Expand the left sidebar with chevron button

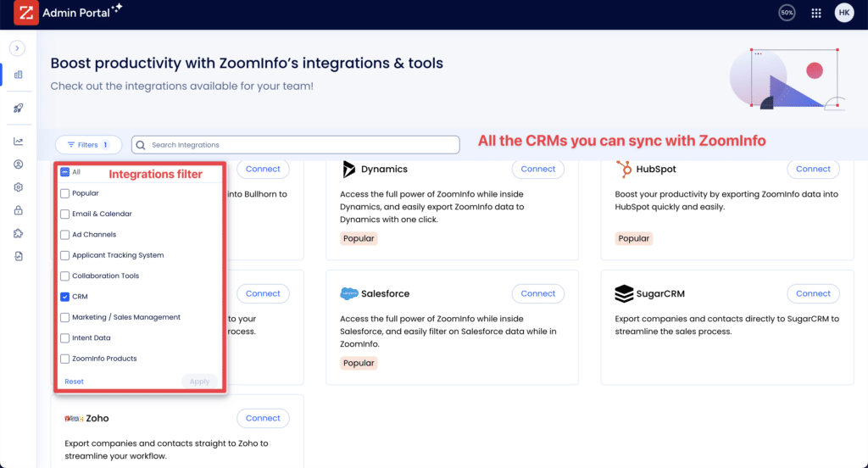click(x=17, y=48)
